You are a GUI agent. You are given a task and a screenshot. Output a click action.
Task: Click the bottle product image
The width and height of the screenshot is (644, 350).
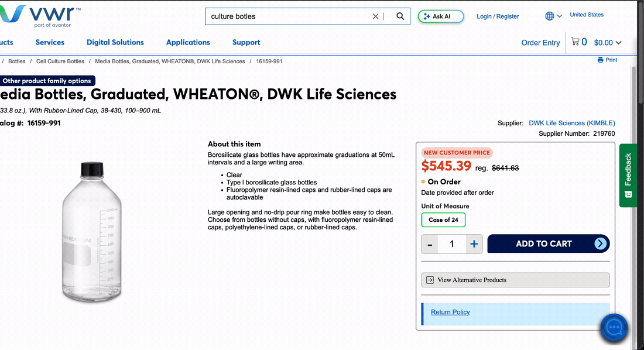tap(91, 232)
